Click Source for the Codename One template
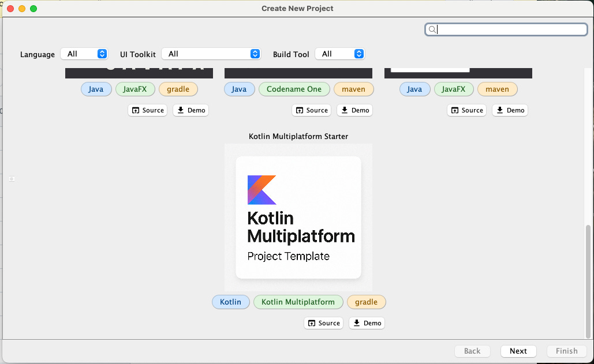This screenshot has width=594, height=364. click(311, 110)
